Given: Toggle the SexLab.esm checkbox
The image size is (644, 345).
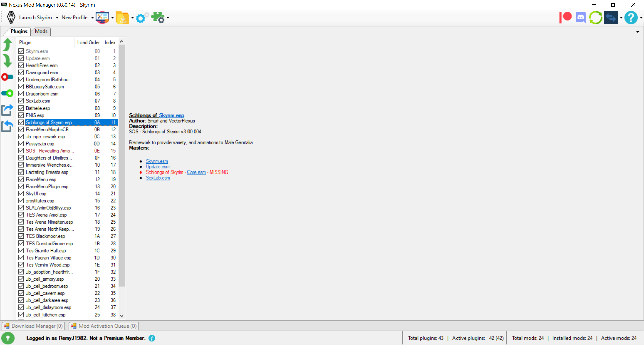Looking at the screenshot, I should point(21,101).
